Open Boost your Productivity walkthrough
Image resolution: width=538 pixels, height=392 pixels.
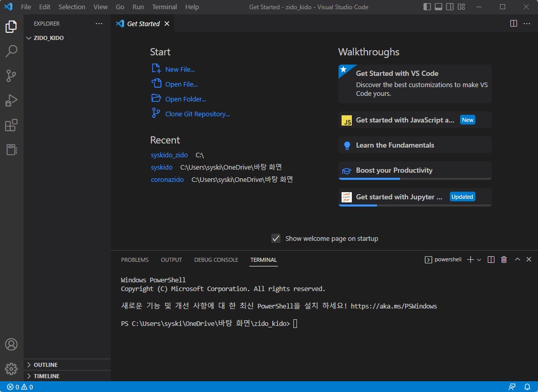pos(415,171)
